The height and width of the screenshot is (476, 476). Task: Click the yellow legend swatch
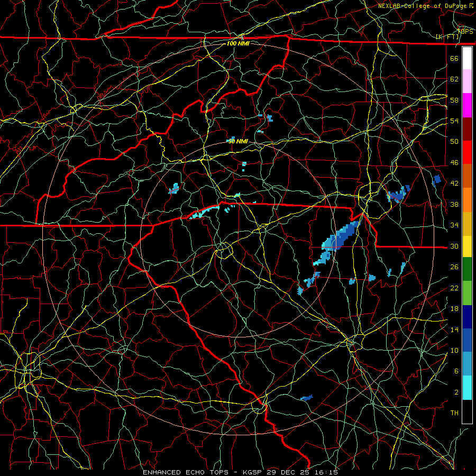[467, 246]
